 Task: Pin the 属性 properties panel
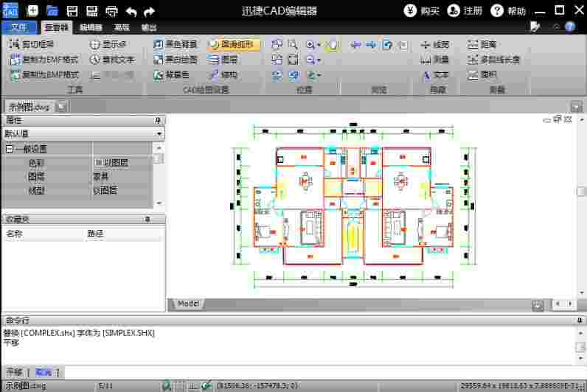[x=158, y=120]
